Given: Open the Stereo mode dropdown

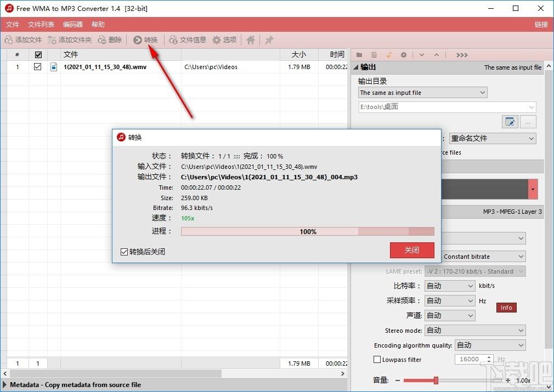Looking at the screenshot, I should click(475, 331).
